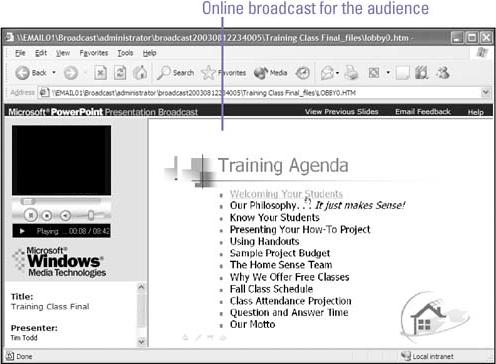Stop the broadcast video playback
This screenshot has width=496, height=364.
47,216
